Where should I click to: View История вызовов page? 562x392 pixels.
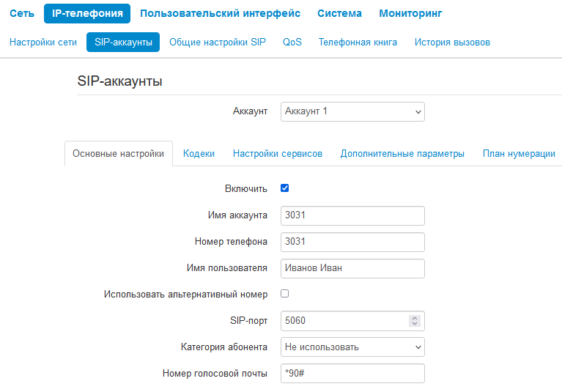[x=452, y=42]
